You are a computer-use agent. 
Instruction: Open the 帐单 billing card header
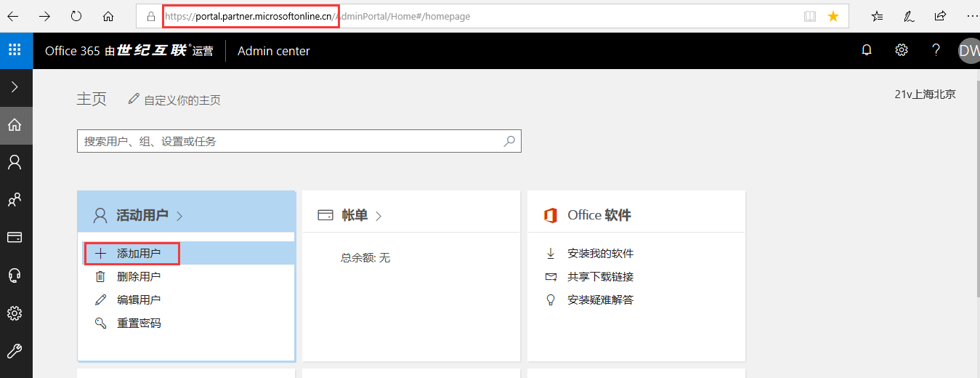[355, 215]
